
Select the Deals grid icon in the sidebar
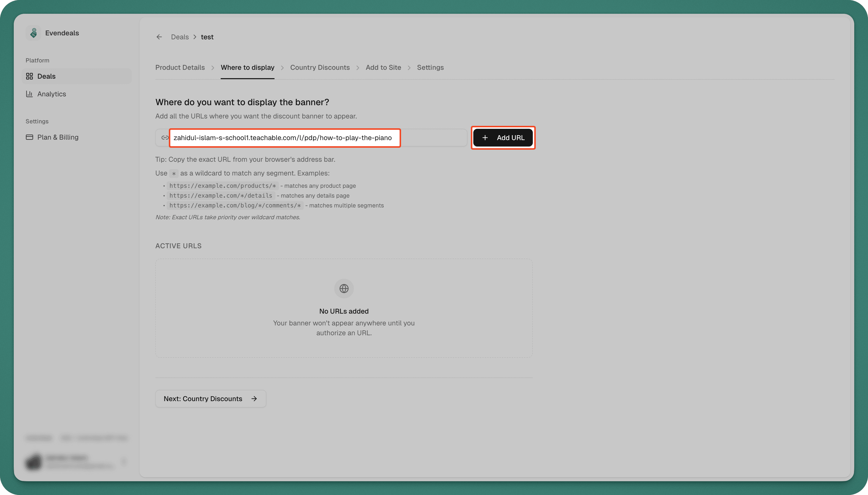click(30, 76)
